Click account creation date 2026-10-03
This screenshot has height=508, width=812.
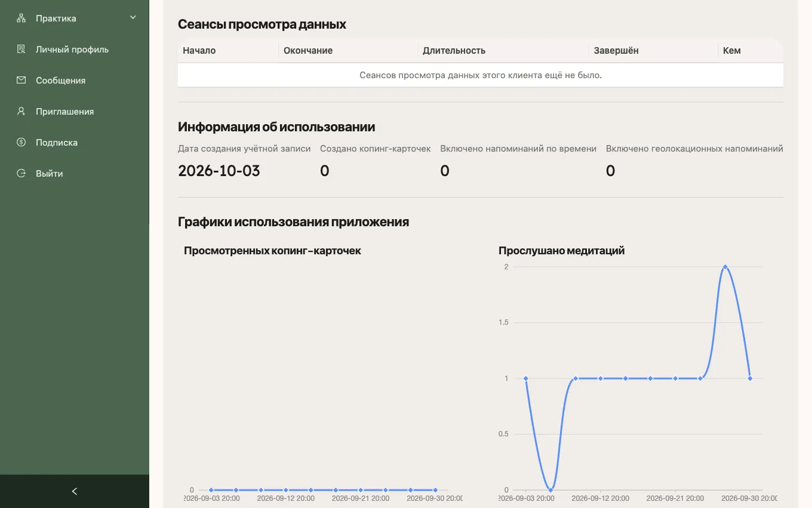219,171
